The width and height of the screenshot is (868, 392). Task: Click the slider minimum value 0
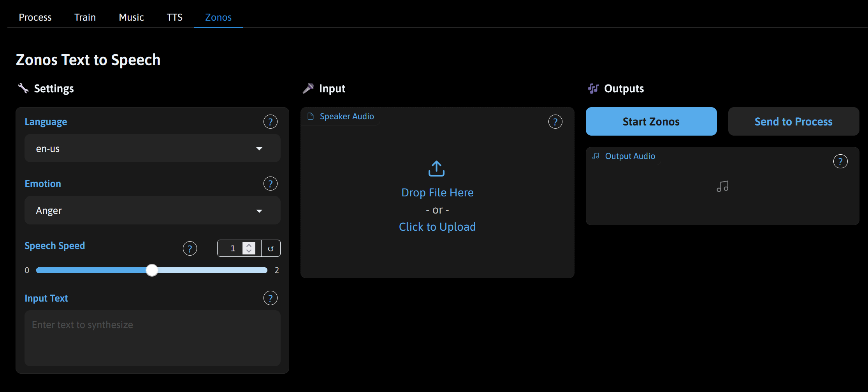(27, 270)
